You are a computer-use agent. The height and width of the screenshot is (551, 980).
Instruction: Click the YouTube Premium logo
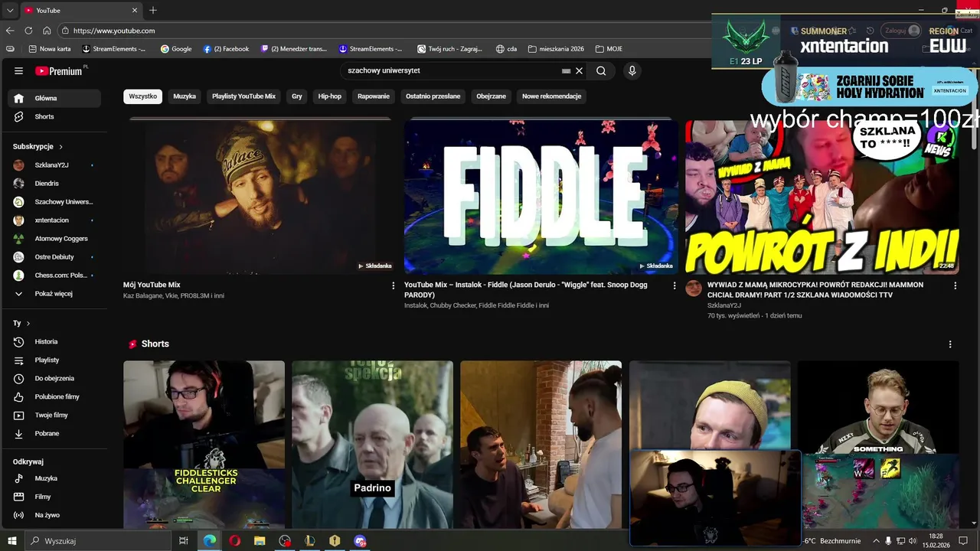61,70
